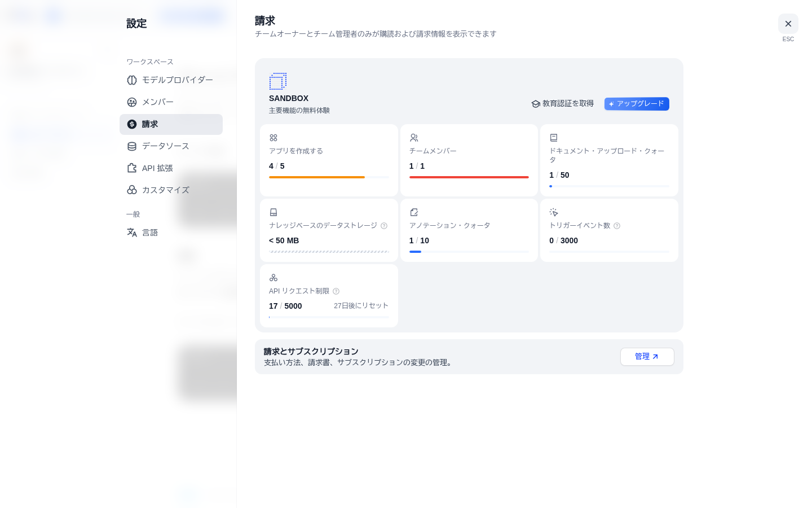Screen dimensions: 812x508
Task: Click the database icon beside データソース
Action: pos(132,146)
